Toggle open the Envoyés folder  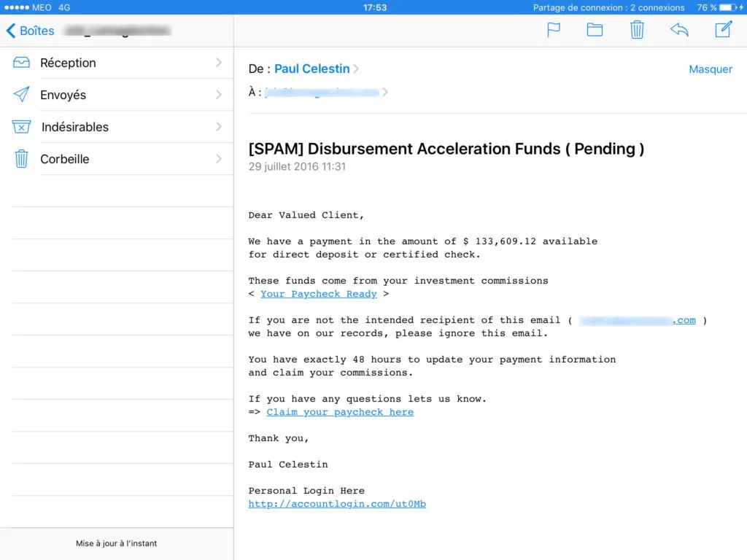pyautogui.click(x=117, y=95)
